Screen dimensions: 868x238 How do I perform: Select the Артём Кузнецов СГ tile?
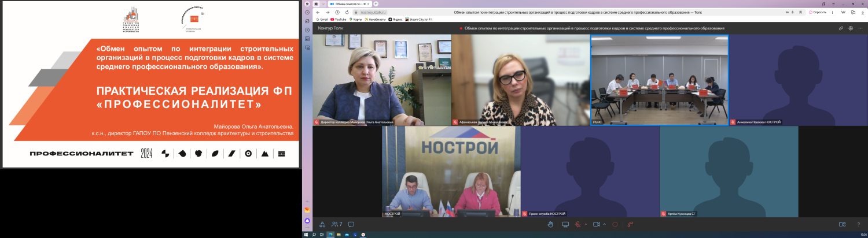coord(729,172)
